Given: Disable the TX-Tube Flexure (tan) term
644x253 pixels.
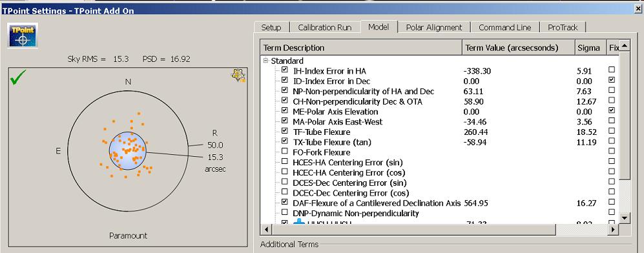Looking at the screenshot, I should 285,141.
